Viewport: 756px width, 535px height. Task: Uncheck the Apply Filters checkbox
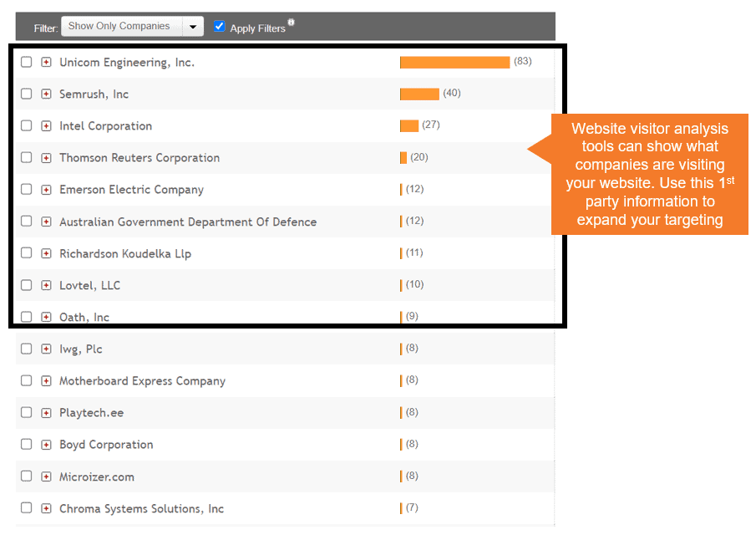point(220,27)
